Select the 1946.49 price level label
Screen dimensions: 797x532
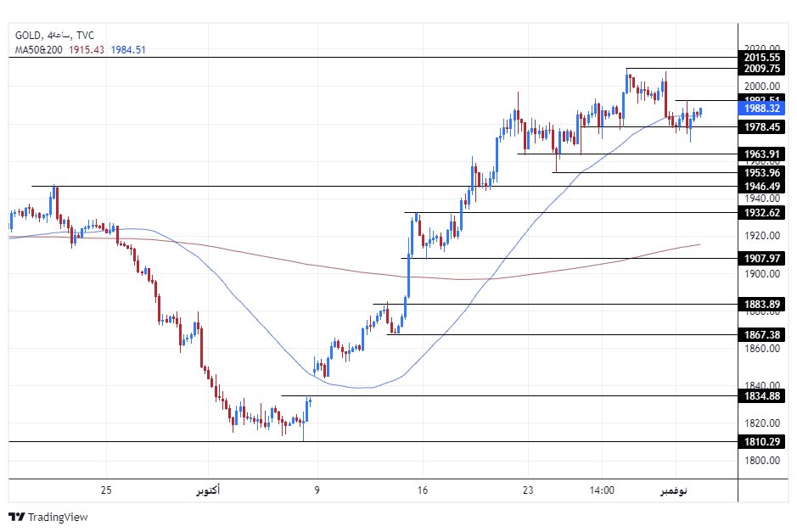pos(761,187)
